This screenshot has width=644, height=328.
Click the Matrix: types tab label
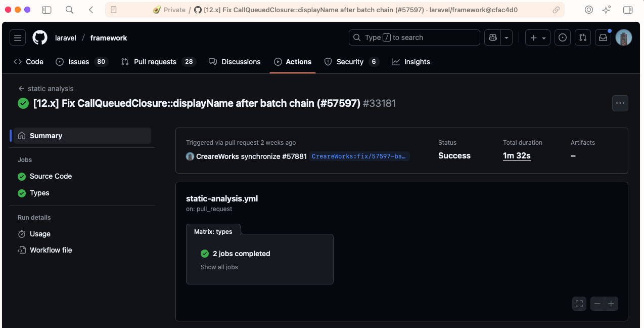coord(213,232)
